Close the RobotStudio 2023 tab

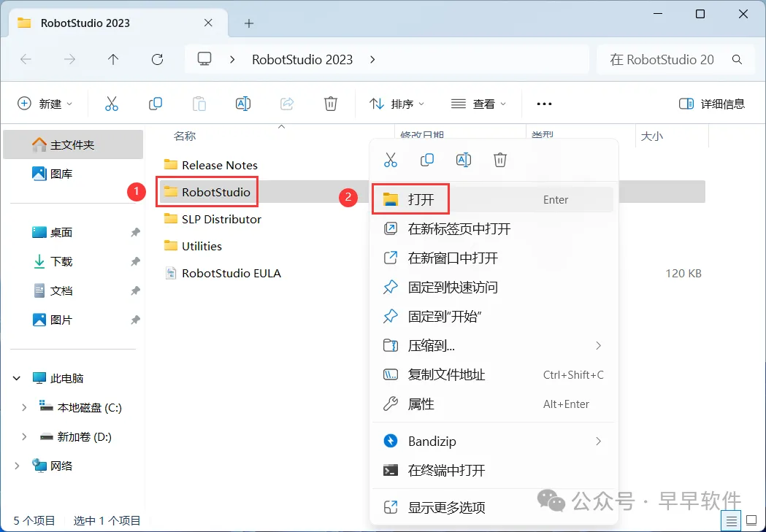208,23
